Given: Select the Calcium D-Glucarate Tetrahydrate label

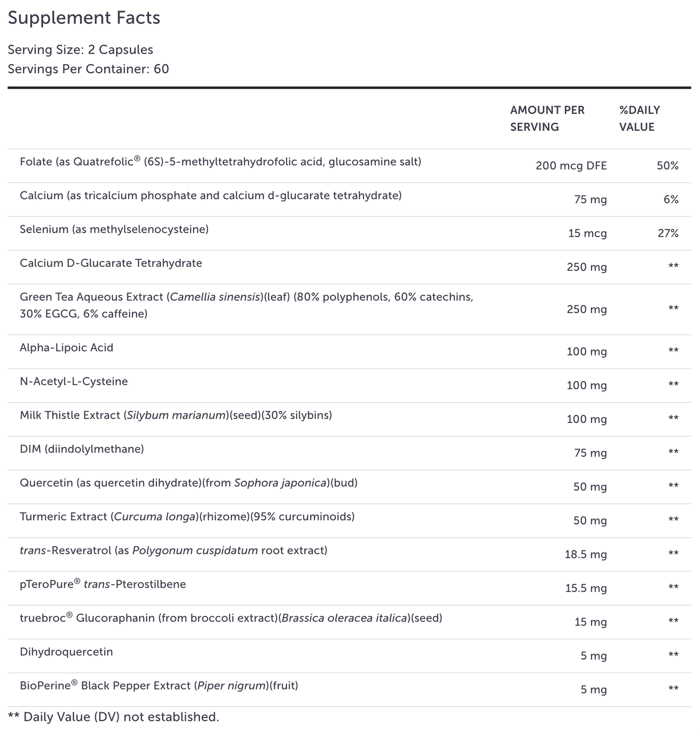Looking at the screenshot, I should [111, 264].
